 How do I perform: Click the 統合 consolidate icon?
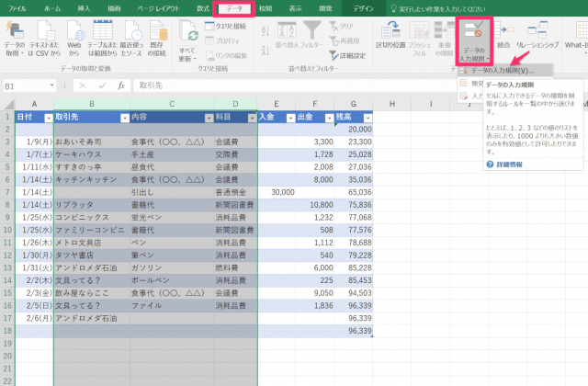coord(503,30)
